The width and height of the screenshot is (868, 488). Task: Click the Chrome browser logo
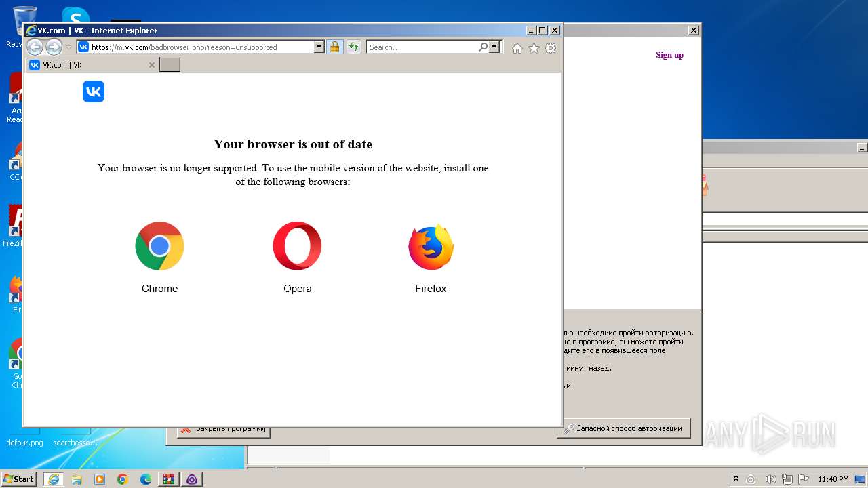[159, 246]
